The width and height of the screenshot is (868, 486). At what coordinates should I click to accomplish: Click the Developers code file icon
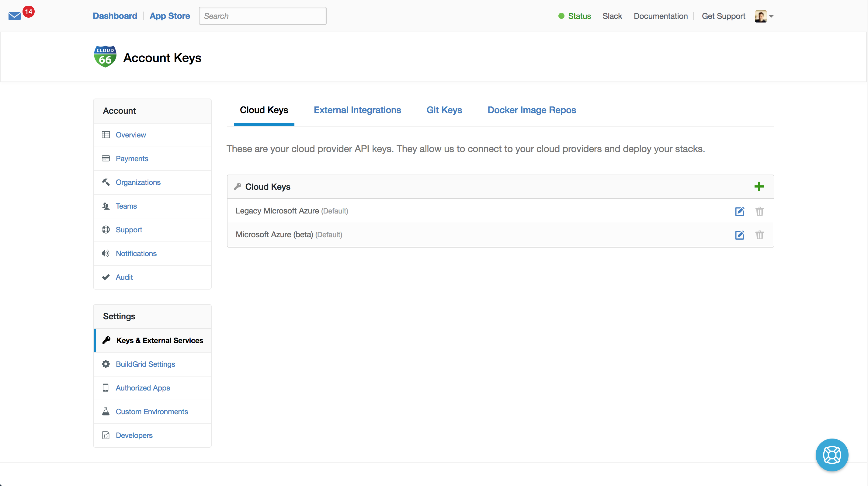(x=106, y=435)
